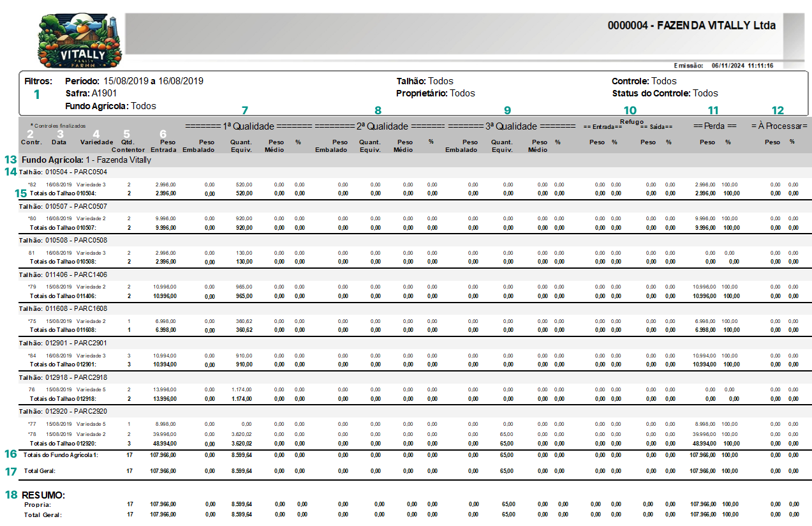Click the 'Controle: Todos' filter
This screenshot has height=526, width=812.
pyautogui.click(x=644, y=81)
